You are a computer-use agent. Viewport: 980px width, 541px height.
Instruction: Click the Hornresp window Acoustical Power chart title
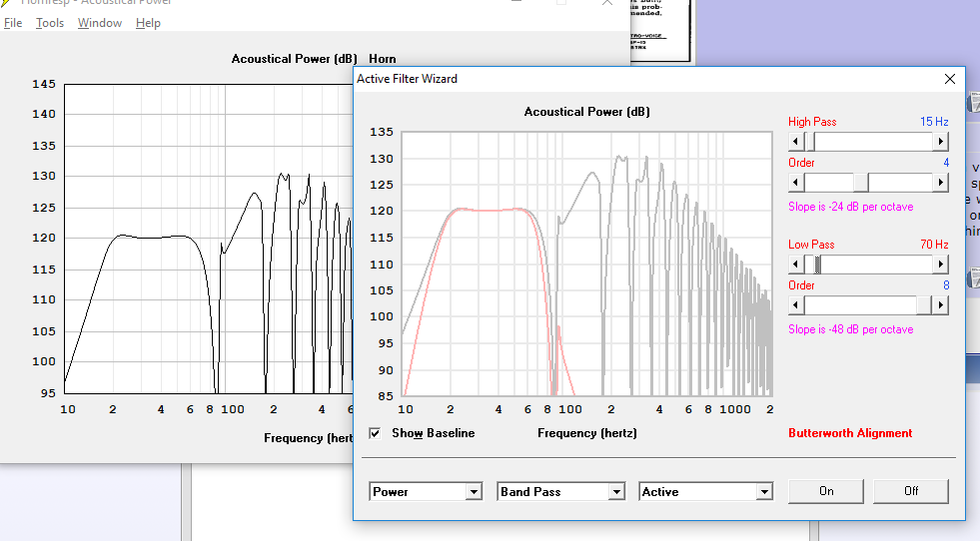294,59
